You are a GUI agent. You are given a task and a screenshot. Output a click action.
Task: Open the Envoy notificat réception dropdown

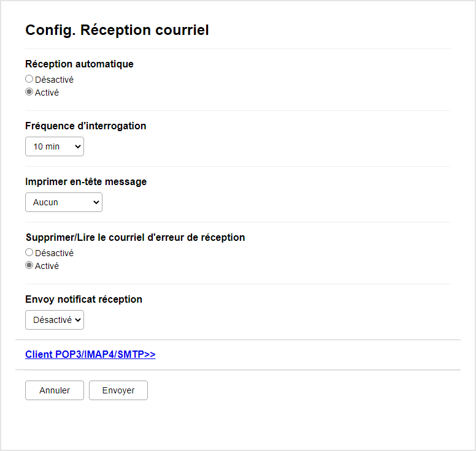pyautogui.click(x=54, y=320)
